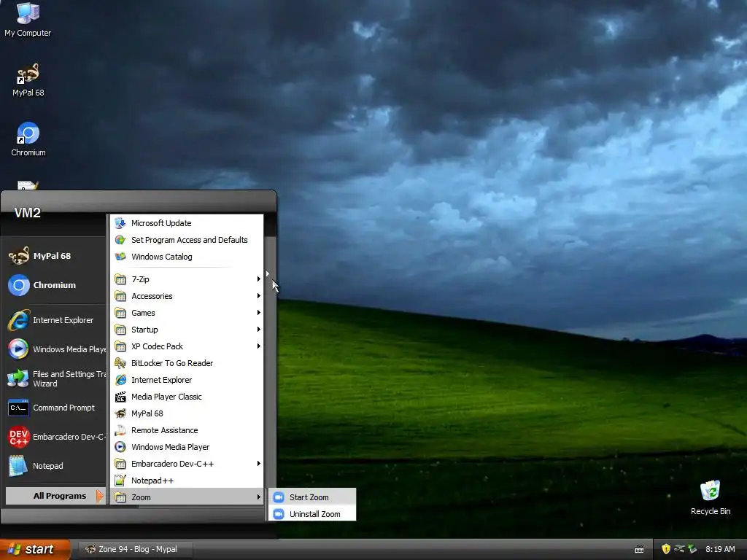Click Media Player Classic clapperboard icon

pyautogui.click(x=120, y=397)
